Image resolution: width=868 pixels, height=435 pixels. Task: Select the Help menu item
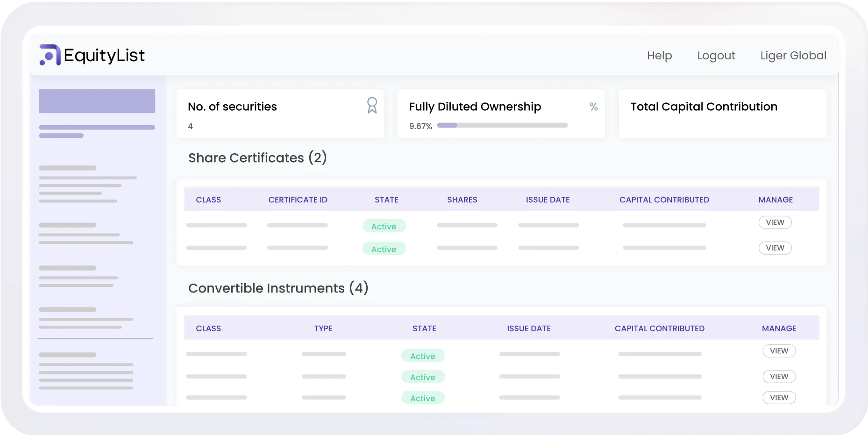coord(659,55)
